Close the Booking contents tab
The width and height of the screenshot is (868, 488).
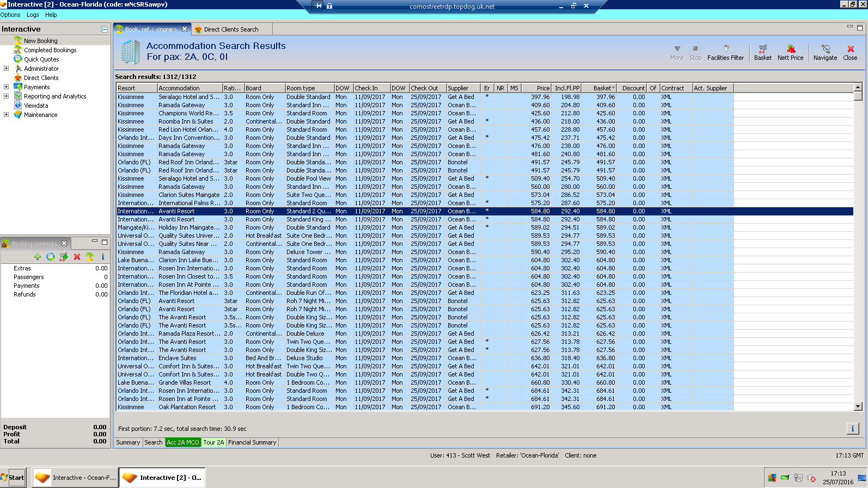pyautogui.click(x=64, y=243)
